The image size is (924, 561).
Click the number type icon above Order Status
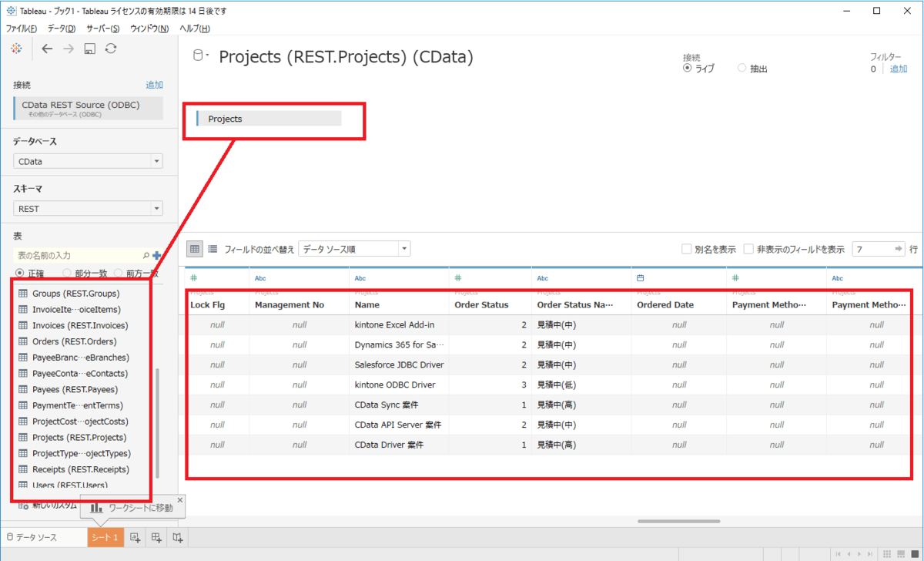coord(458,278)
